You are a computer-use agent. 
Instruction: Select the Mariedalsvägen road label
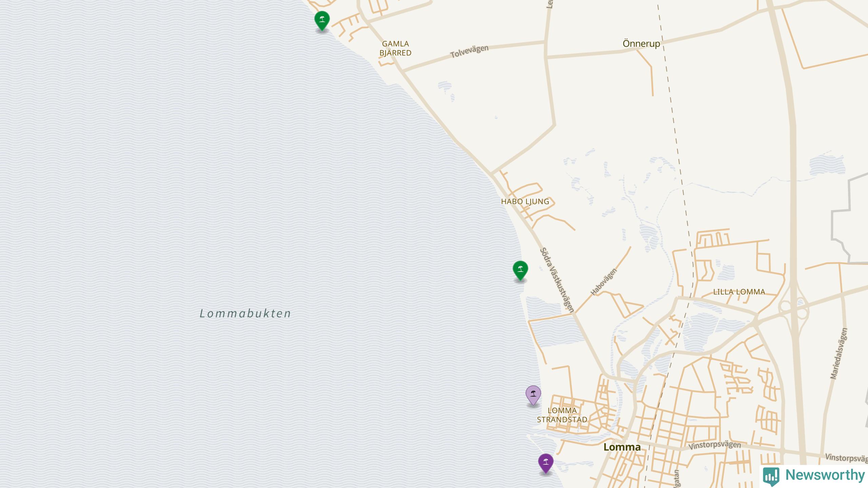click(839, 353)
